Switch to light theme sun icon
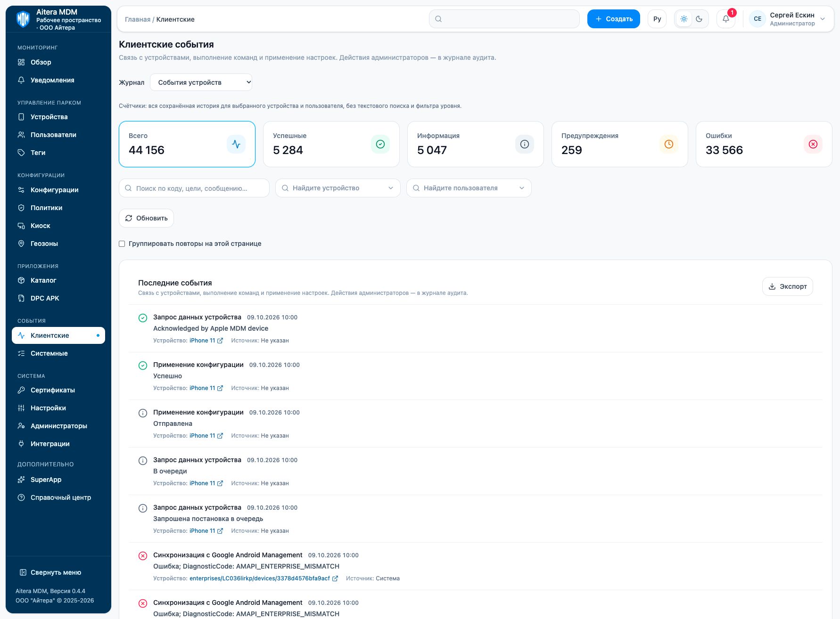Viewport: 840px width, 619px height. point(684,19)
